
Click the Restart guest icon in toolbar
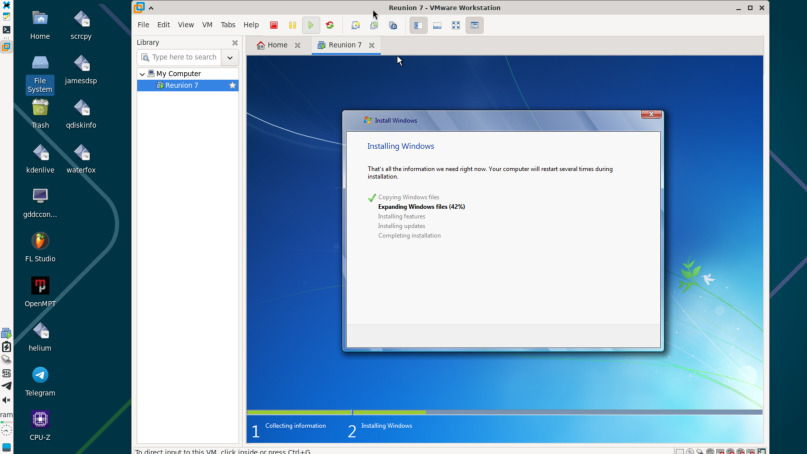click(x=330, y=25)
